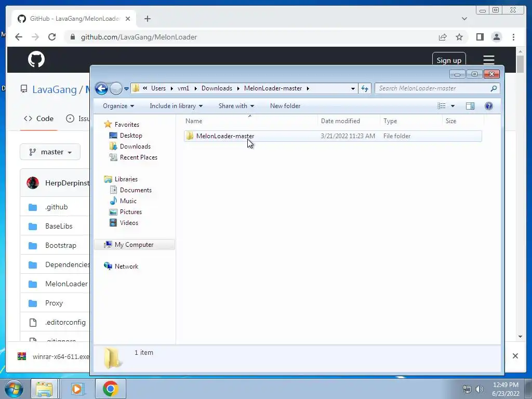Open LavaGang owner link on GitHub
532x399 pixels.
55,89
